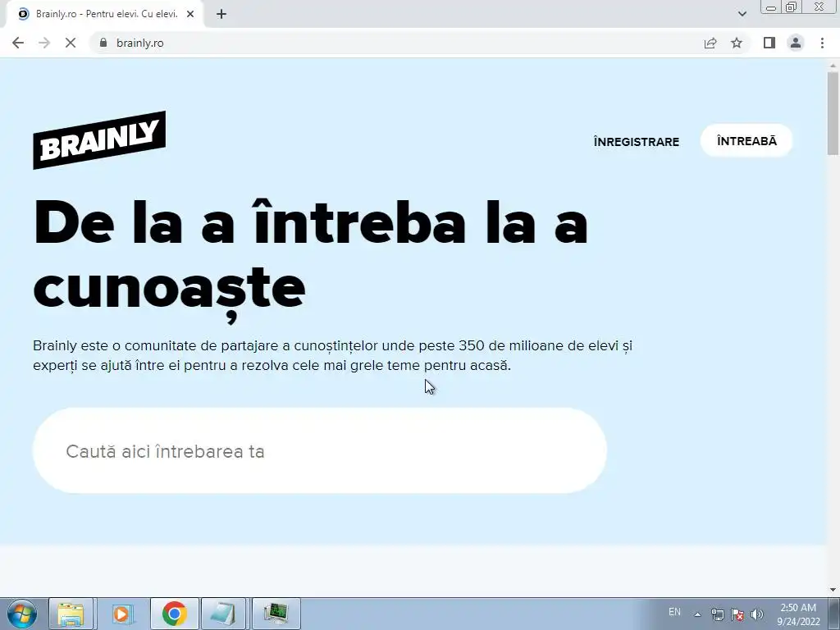Go back using browser back arrow
The image size is (840, 630).
[18, 43]
